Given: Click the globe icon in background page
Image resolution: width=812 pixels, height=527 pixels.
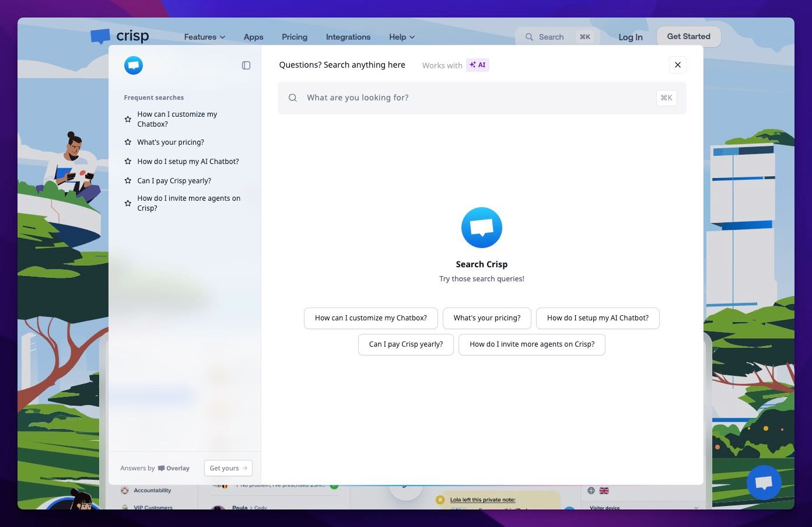Looking at the screenshot, I should [x=591, y=491].
